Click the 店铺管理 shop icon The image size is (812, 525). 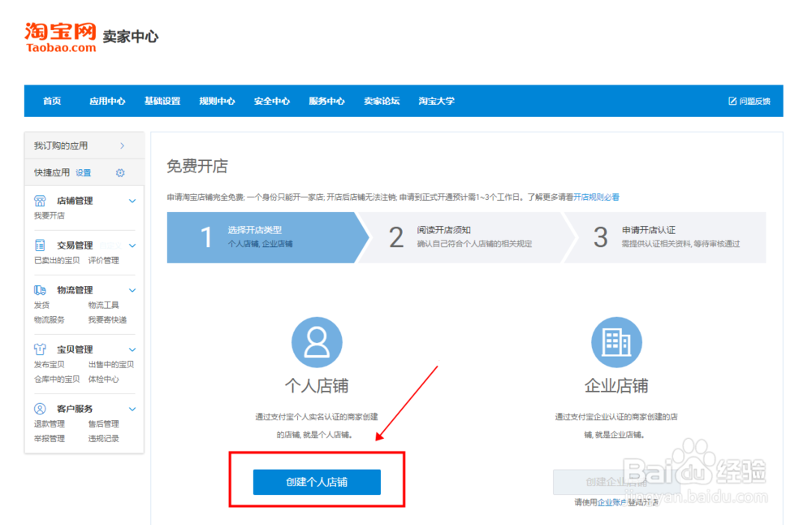click(40, 201)
